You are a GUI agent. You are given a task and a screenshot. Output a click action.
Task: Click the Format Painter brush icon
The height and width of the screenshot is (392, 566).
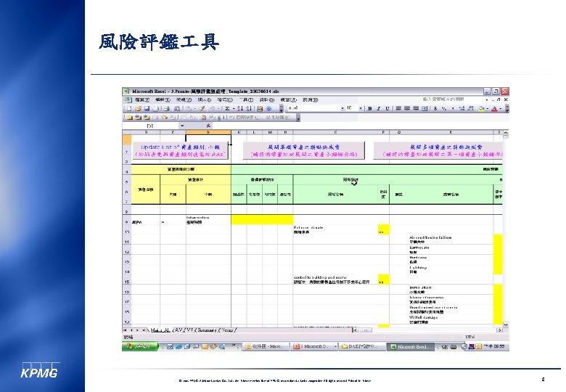click(x=202, y=108)
